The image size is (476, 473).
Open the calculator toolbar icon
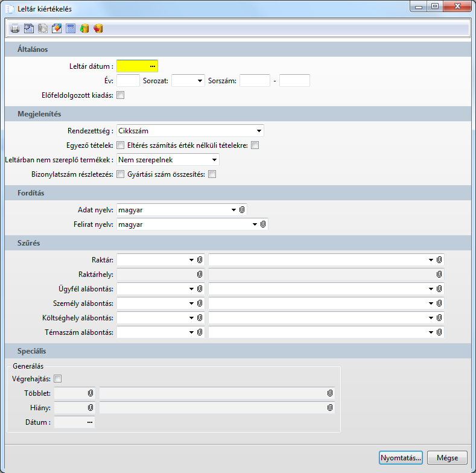71,28
